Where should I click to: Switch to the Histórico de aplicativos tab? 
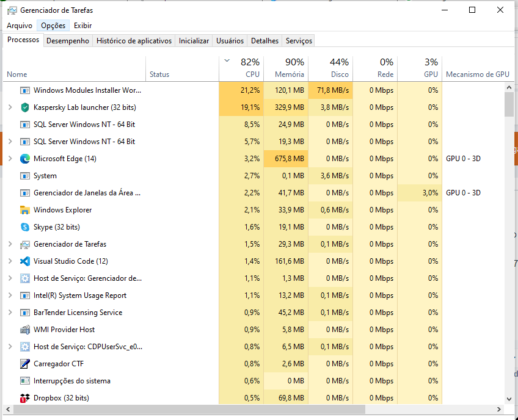134,41
